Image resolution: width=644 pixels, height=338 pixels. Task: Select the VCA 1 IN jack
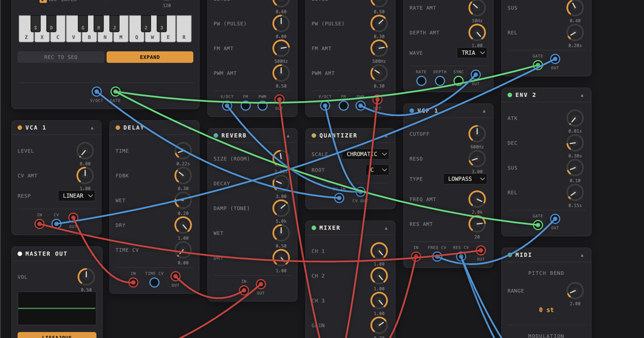(39, 224)
